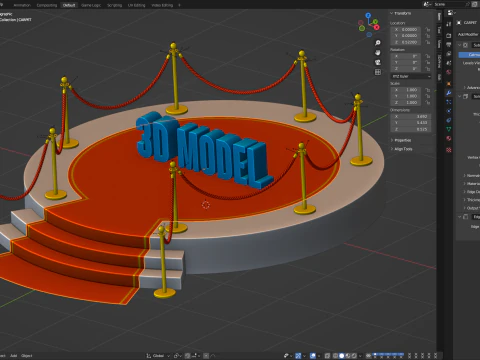Viewport: 480px width, 360px height.
Task: Select the Default workspace tab
Action: (x=69, y=5)
